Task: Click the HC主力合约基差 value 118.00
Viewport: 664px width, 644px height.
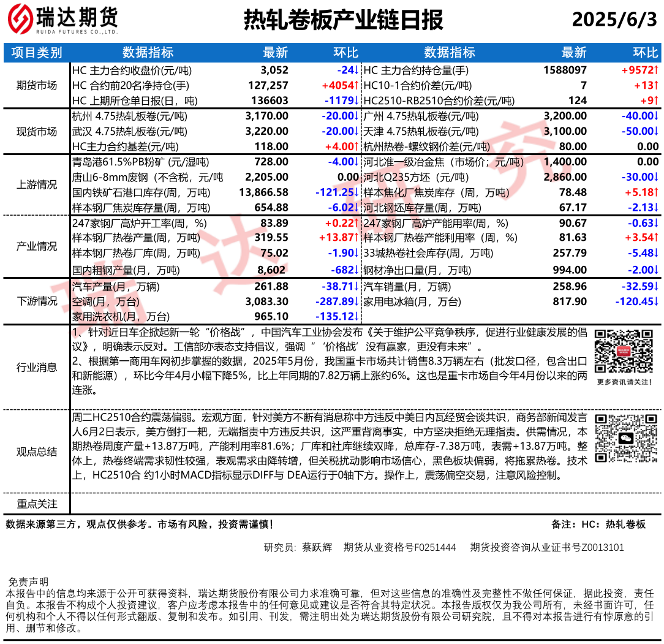Action: point(271,146)
